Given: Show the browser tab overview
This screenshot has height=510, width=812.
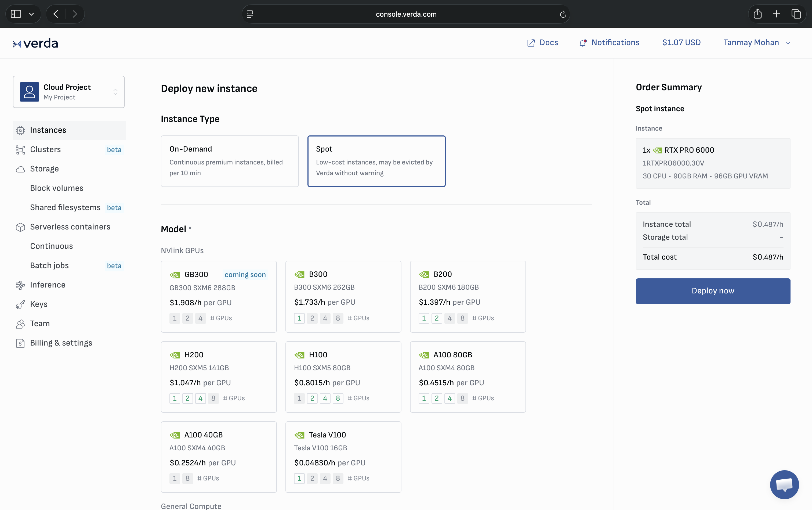Looking at the screenshot, I should 796,14.
